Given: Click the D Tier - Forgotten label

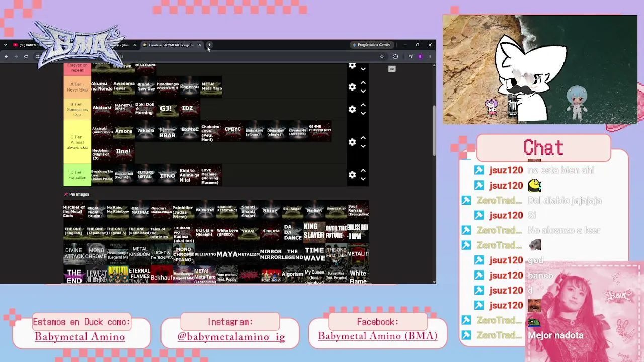Looking at the screenshot, I should tap(77, 175).
